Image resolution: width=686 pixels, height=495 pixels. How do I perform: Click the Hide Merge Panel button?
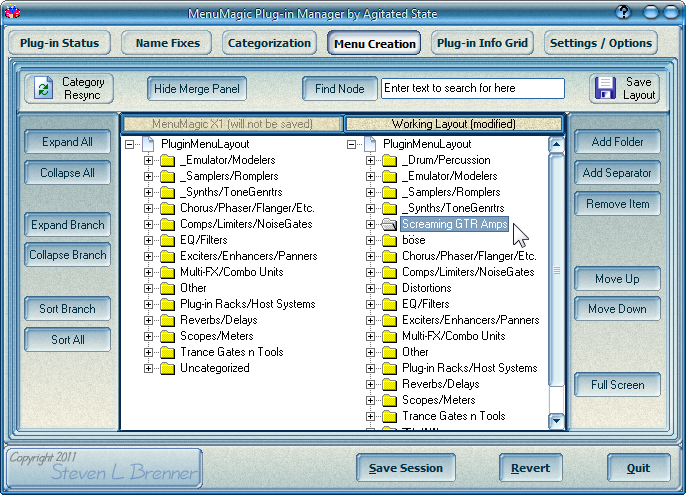(197, 89)
